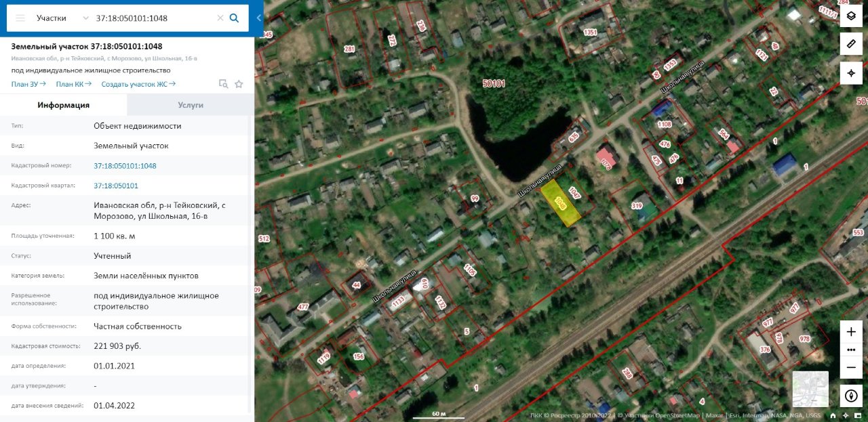The width and height of the screenshot is (868, 422).
Task: Open the map layers panel
Action: click(x=851, y=16)
